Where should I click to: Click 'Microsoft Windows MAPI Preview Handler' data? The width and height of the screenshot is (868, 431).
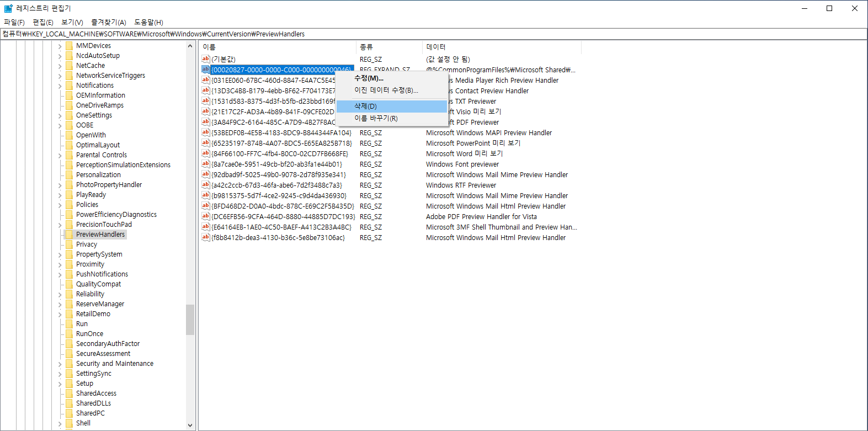click(489, 132)
